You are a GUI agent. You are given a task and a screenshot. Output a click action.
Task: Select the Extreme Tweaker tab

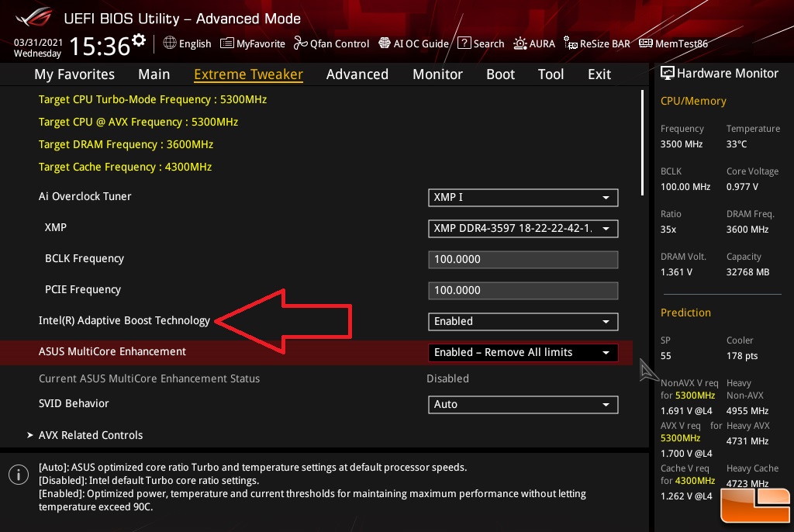click(x=248, y=74)
